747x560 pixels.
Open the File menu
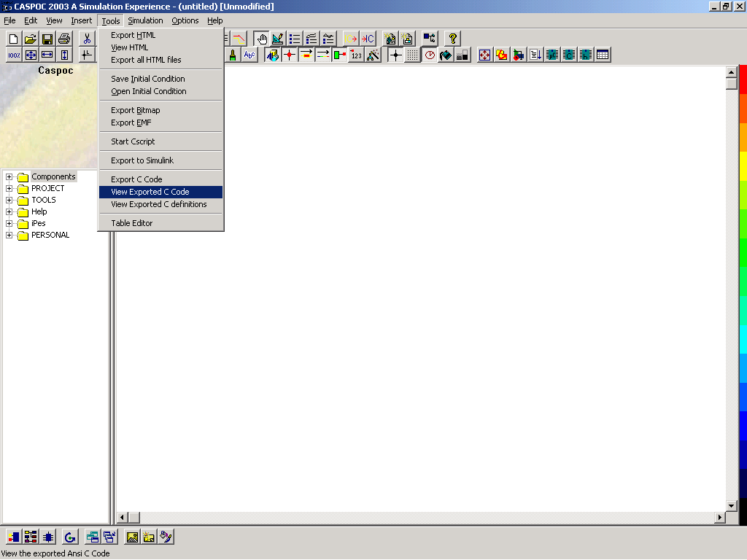point(9,20)
